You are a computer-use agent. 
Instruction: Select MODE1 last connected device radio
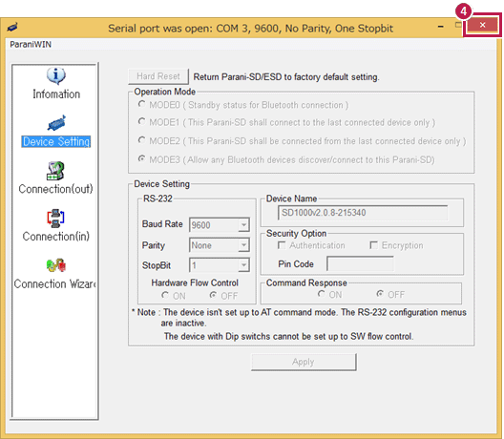pos(141,121)
